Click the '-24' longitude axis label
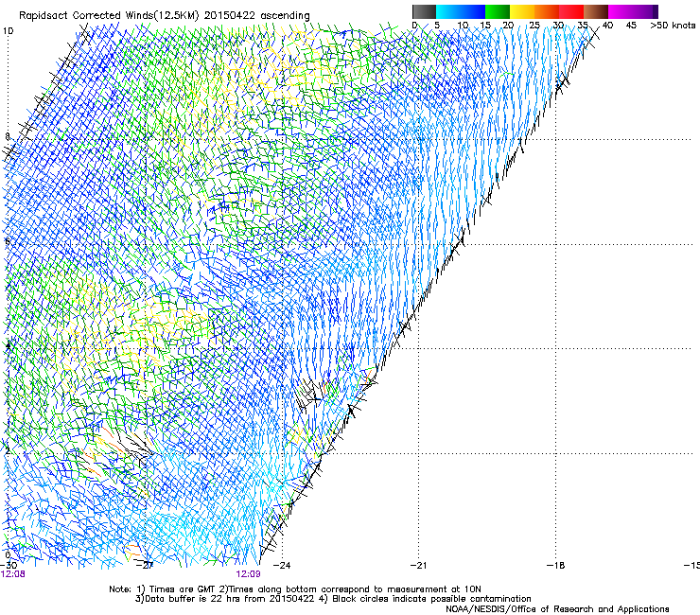 281,565
